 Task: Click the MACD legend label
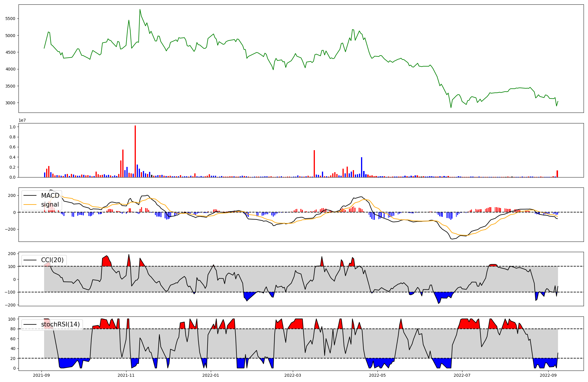point(50,196)
